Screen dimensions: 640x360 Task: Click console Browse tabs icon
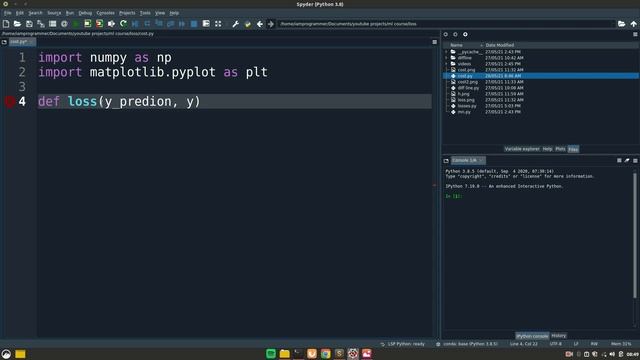click(x=446, y=161)
